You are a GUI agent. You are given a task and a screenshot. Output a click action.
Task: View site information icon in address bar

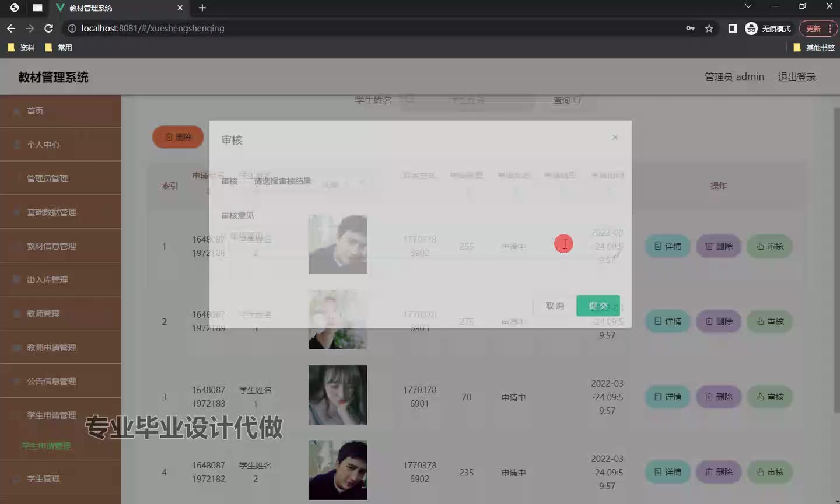point(72,28)
